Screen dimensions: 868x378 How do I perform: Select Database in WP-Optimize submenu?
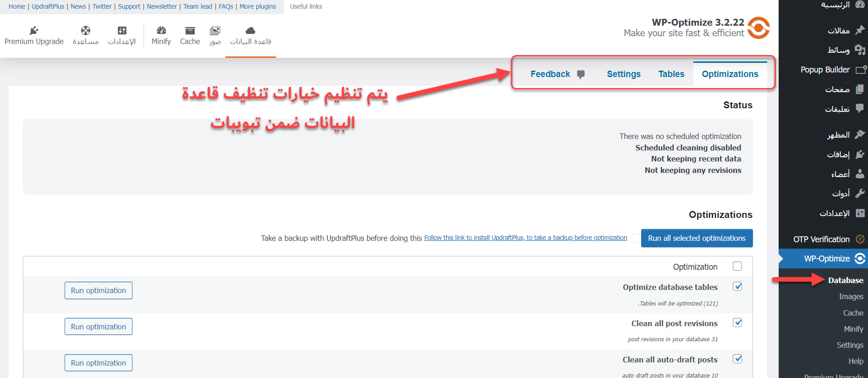point(846,280)
